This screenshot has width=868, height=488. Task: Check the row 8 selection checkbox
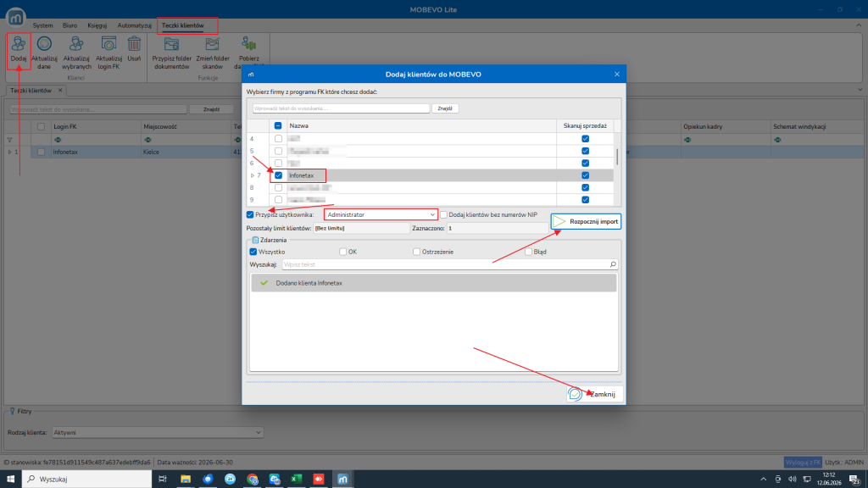tap(278, 187)
